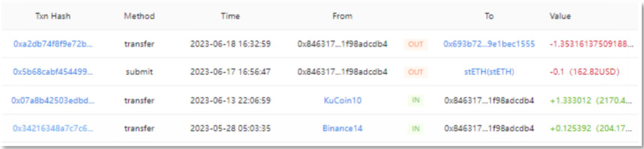Viewport: 644px width, 149px height.
Task: Click the IN badge on the KuCoin10 row
Action: [415, 100]
